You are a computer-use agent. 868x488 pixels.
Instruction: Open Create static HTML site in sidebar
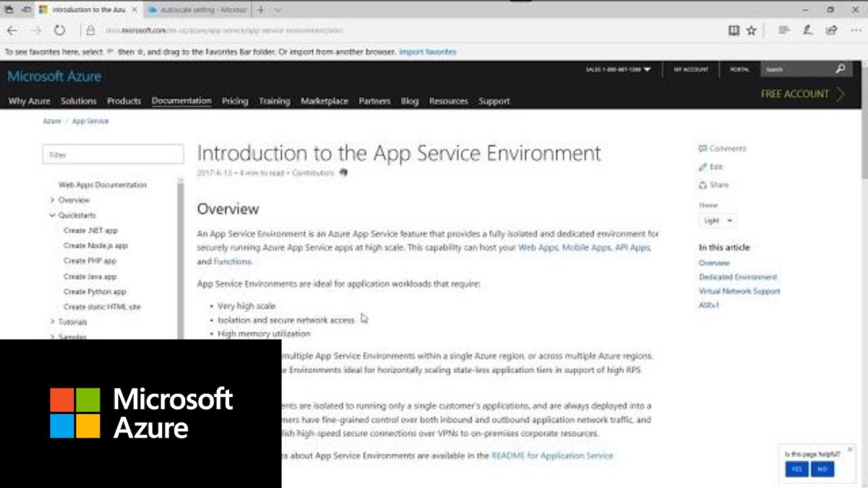(x=102, y=307)
